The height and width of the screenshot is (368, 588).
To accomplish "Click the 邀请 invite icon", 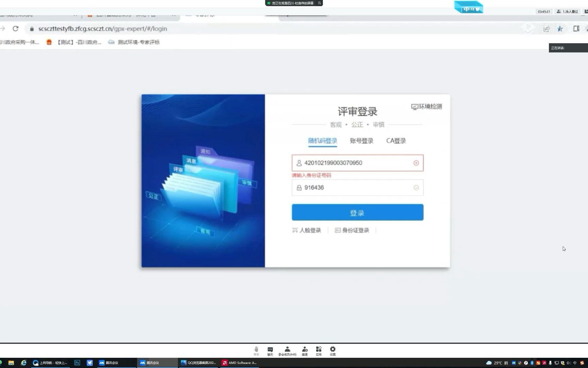I will tap(305, 351).
